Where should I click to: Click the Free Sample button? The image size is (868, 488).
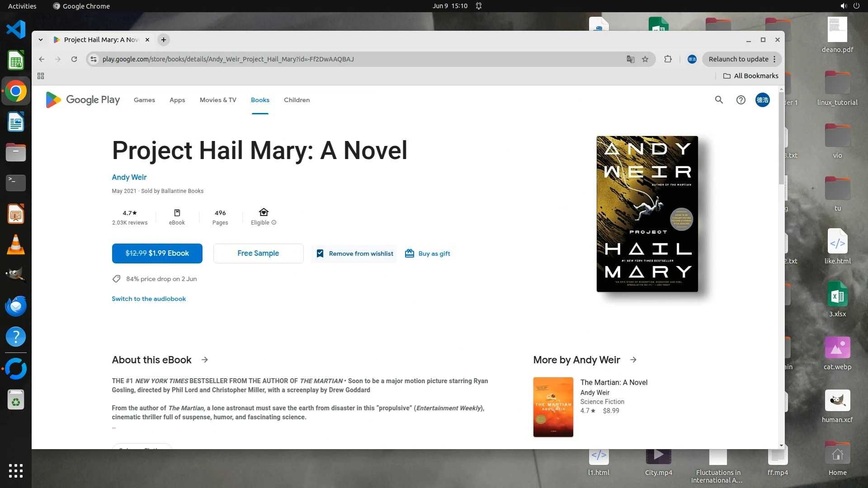(258, 253)
